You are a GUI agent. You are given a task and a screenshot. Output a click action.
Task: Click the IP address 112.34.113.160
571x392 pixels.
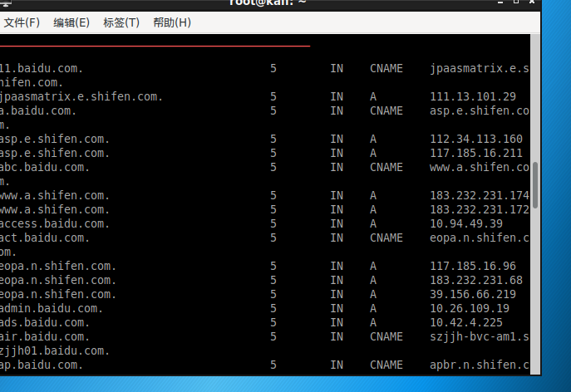(476, 139)
